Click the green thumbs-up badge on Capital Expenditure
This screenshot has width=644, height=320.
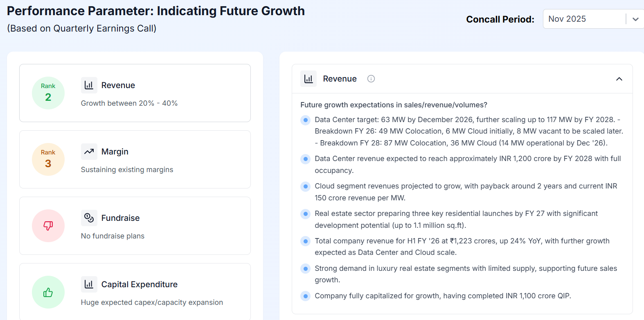(48, 292)
